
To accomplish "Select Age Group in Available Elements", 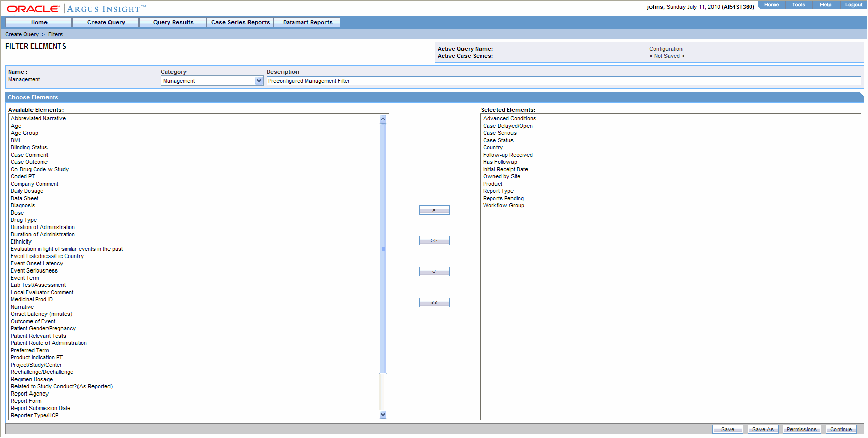I will (24, 133).
